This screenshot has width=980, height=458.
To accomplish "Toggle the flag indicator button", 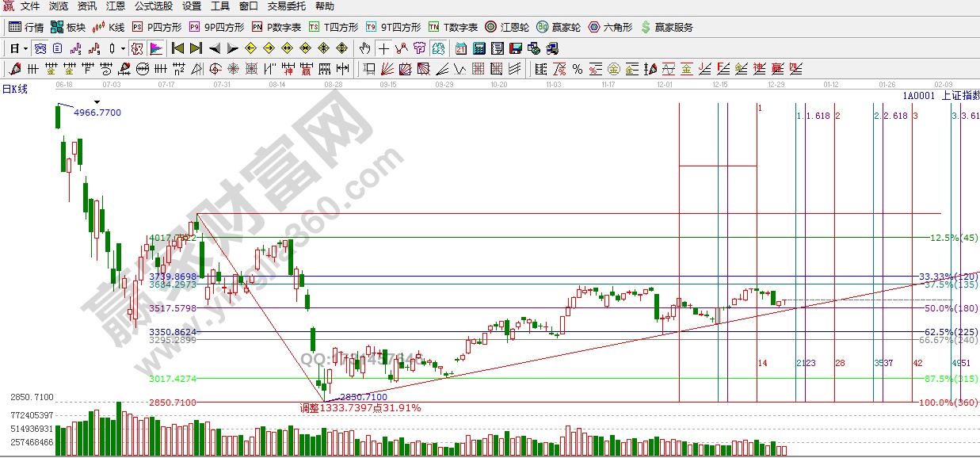I will pyautogui.click(x=155, y=48).
